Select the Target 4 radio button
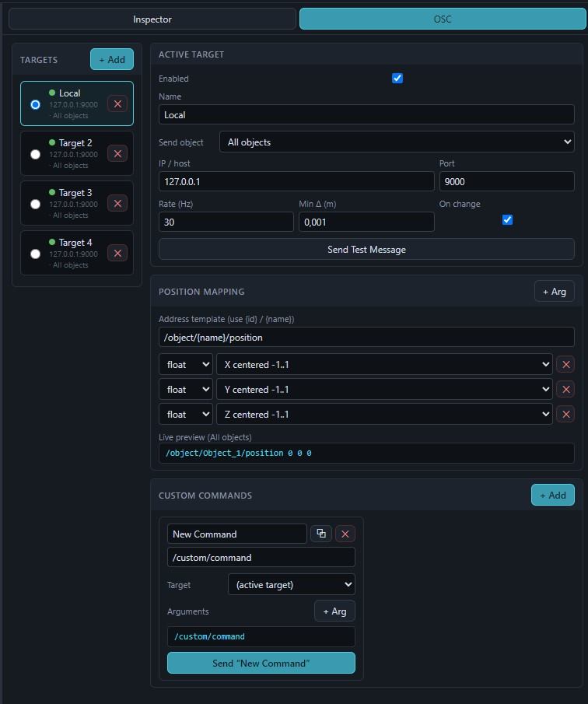The image size is (588, 704). (x=36, y=254)
